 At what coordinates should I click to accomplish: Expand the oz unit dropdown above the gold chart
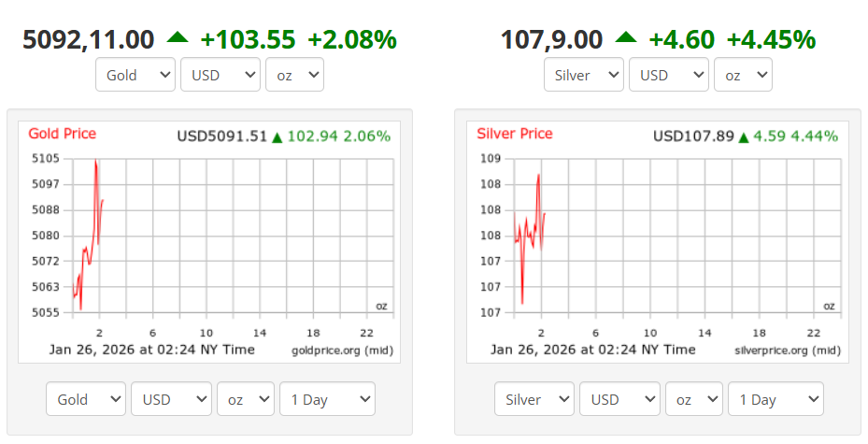294,75
